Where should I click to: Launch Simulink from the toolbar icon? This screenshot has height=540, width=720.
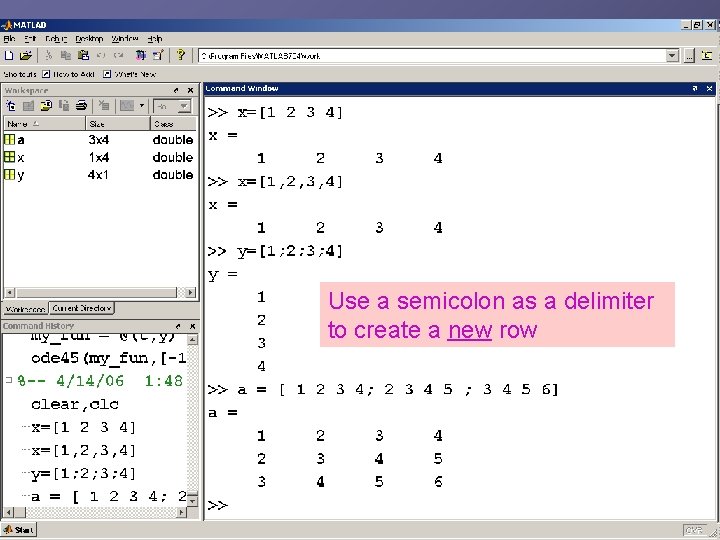click(141, 56)
